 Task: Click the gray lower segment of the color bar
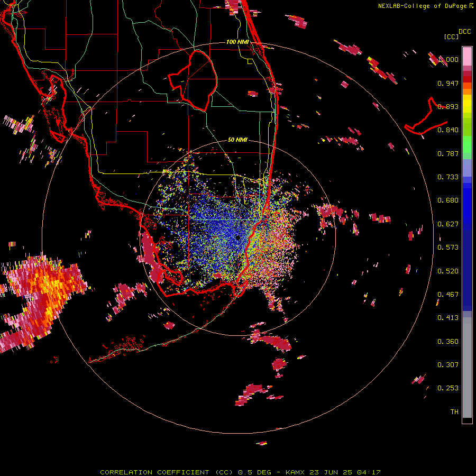tap(467, 368)
